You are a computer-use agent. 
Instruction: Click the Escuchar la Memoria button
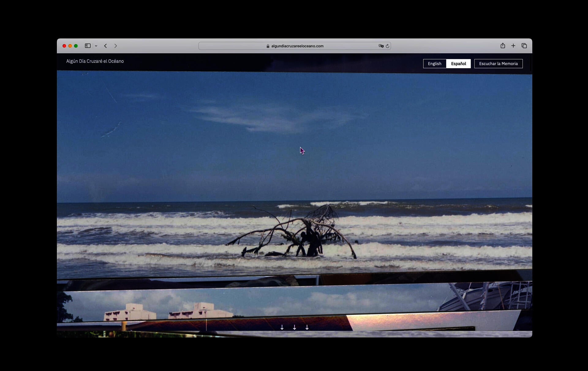coord(498,64)
